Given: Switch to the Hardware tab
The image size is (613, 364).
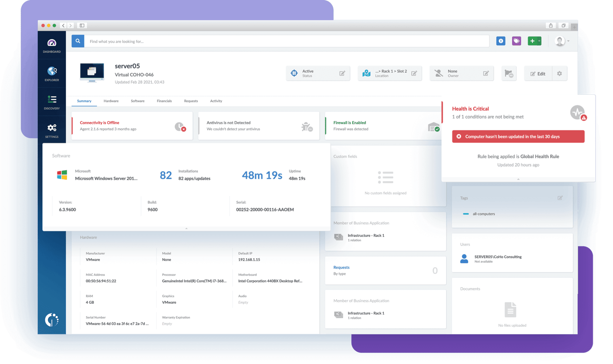Looking at the screenshot, I should [111, 101].
